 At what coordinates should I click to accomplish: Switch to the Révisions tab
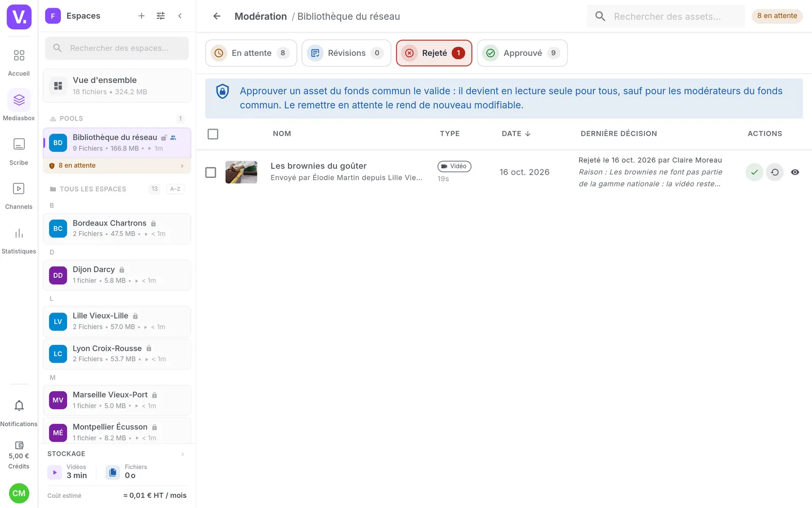pyautogui.click(x=346, y=53)
